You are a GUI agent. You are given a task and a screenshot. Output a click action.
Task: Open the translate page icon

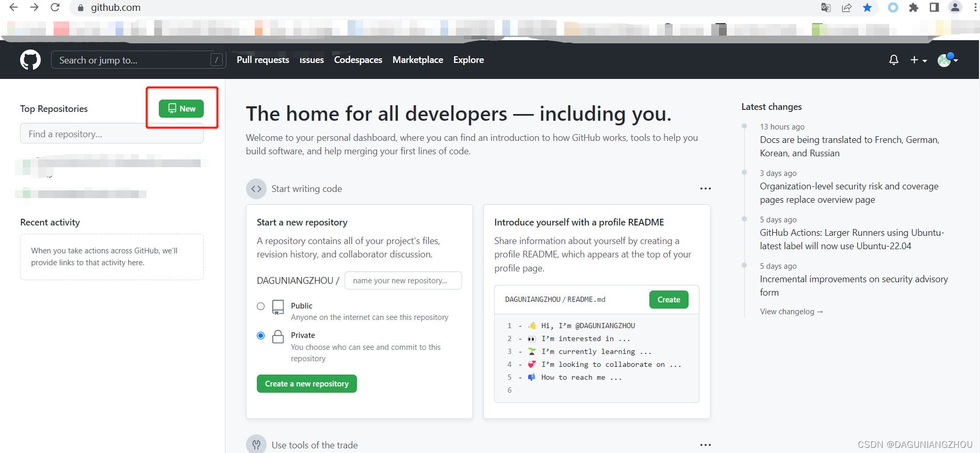click(826, 7)
